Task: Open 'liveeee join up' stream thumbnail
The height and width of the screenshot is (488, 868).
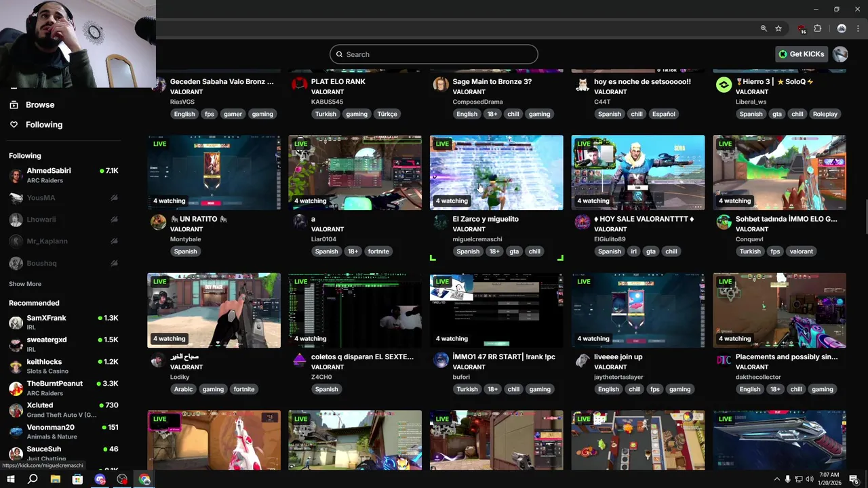Action: tap(638, 310)
